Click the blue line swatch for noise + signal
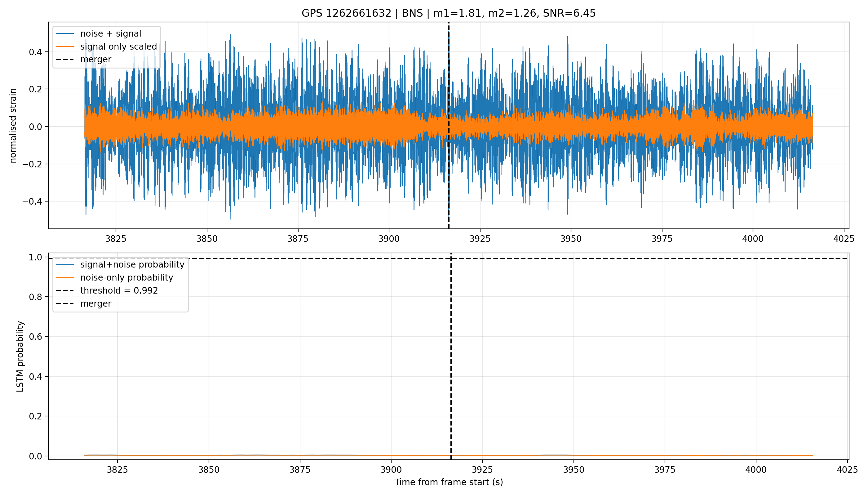 (x=65, y=34)
